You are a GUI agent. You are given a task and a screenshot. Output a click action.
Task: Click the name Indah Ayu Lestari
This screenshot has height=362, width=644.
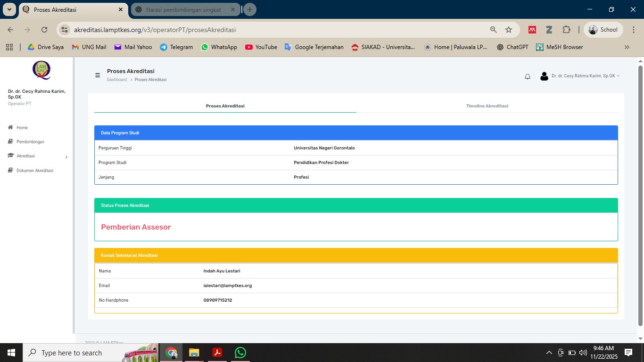(x=222, y=271)
